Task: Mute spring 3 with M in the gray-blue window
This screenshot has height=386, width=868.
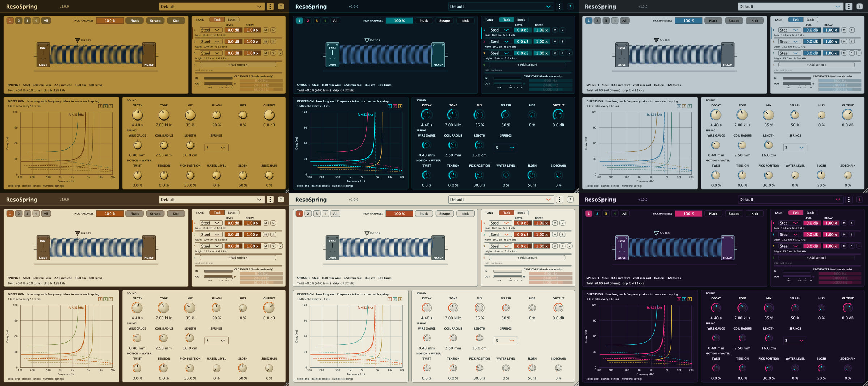Action: pos(844,53)
